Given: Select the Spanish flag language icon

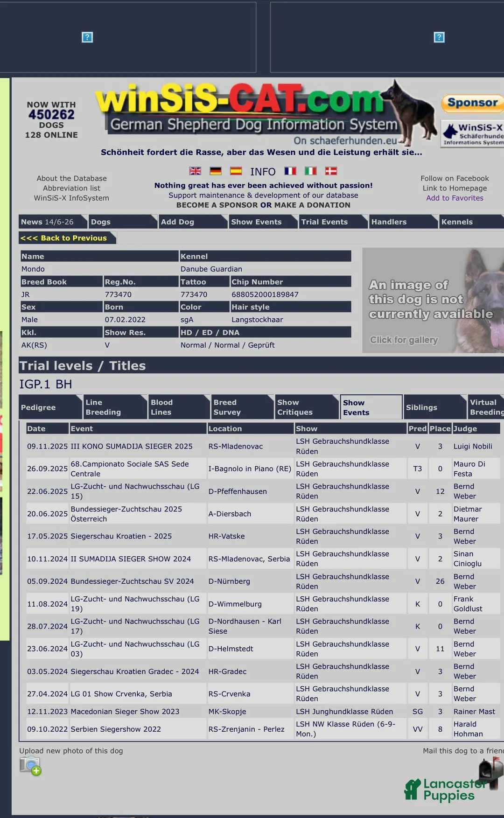Looking at the screenshot, I should pos(236,171).
